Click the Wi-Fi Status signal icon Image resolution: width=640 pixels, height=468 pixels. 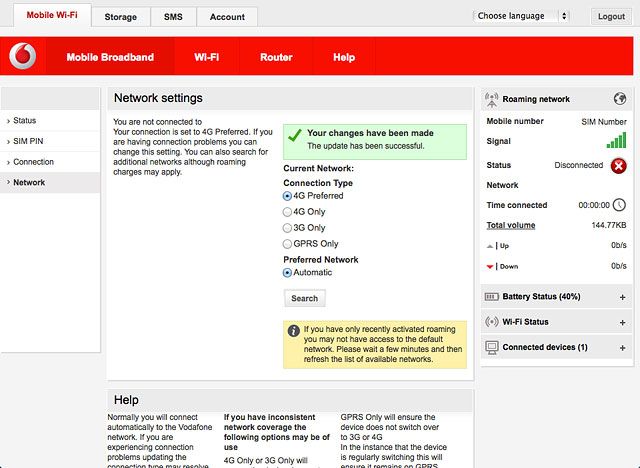[x=492, y=322]
